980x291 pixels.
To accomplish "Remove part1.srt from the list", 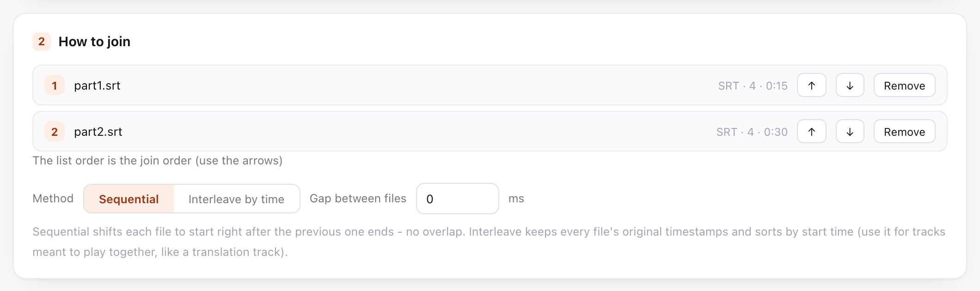I will [904, 85].
